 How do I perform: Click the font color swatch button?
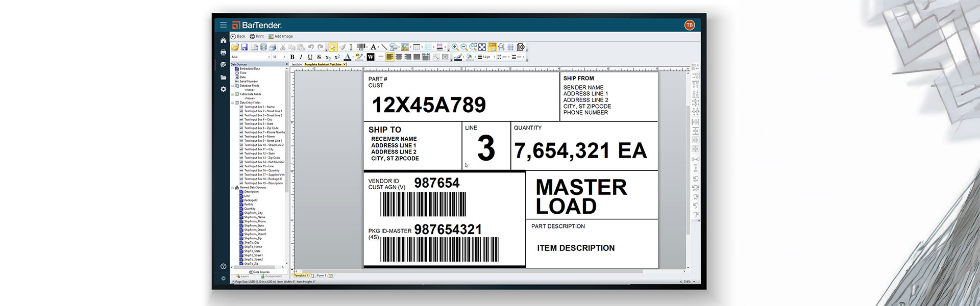(x=347, y=57)
